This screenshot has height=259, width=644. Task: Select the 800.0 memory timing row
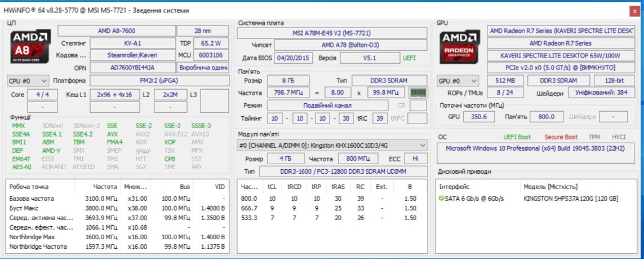[x=332, y=199]
